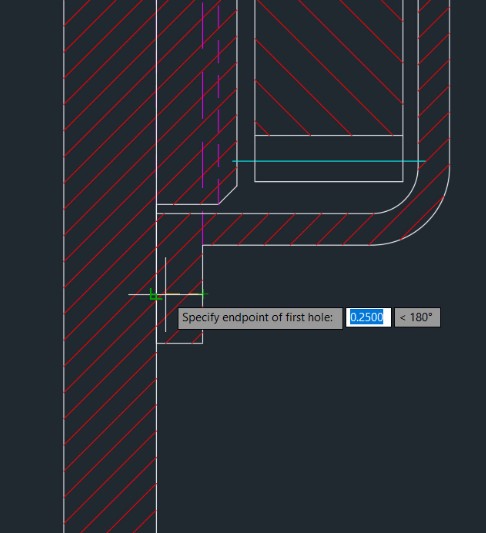The height and width of the screenshot is (533, 486).
Task: Click the opposite-angled hatch in inner rectangle
Action: tap(329, 68)
